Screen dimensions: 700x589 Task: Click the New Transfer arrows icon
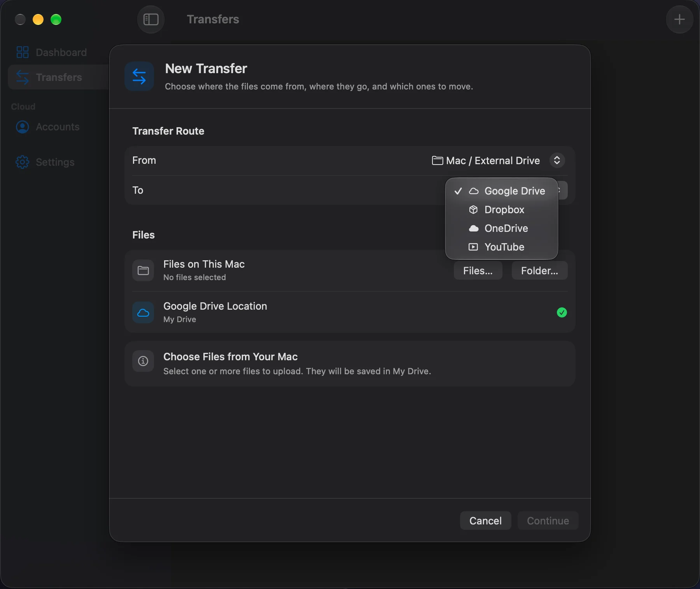(139, 76)
